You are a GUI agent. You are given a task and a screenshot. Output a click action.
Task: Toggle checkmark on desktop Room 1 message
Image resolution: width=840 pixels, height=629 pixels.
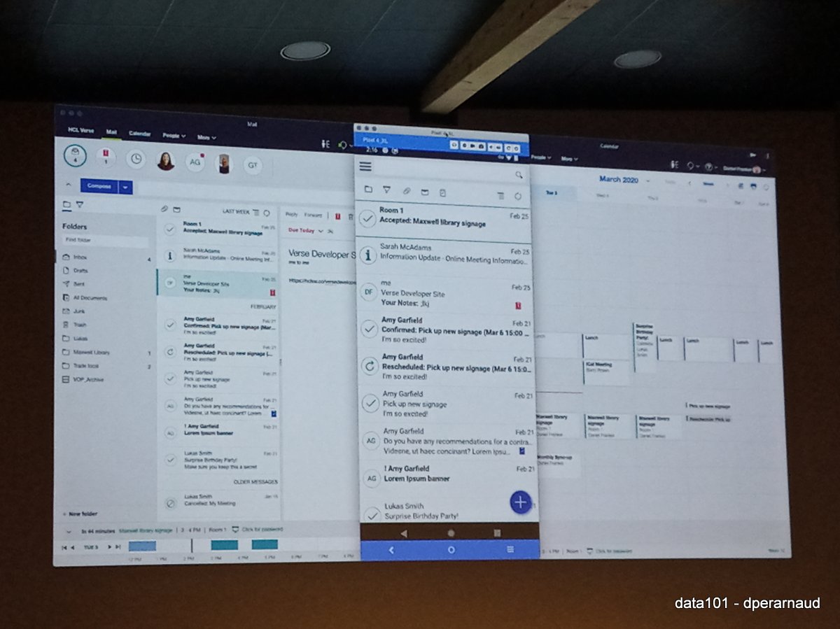[x=169, y=229]
